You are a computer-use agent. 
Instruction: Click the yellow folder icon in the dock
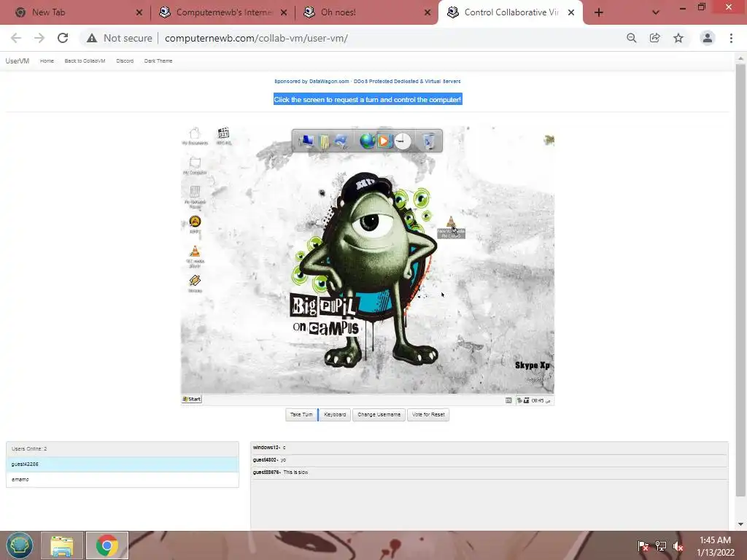pos(325,141)
